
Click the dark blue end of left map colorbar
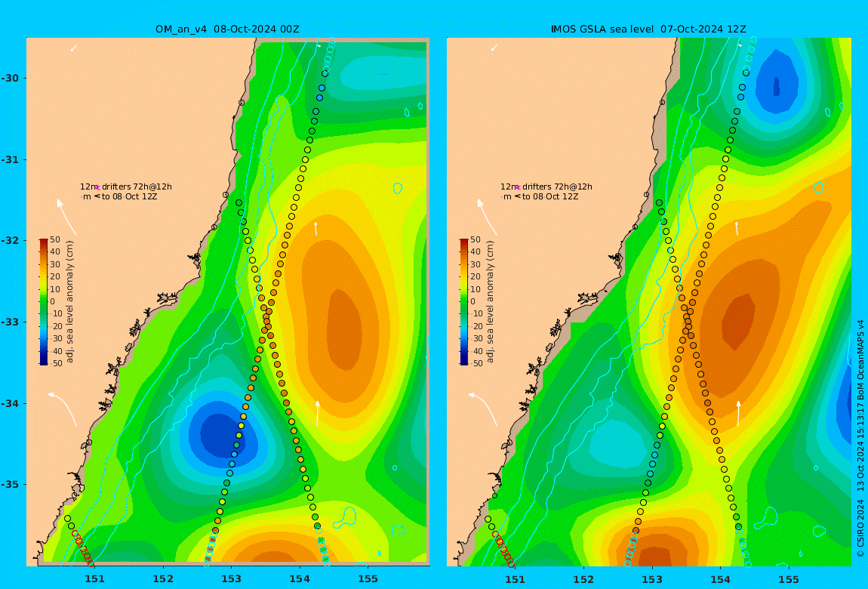pyautogui.click(x=43, y=362)
